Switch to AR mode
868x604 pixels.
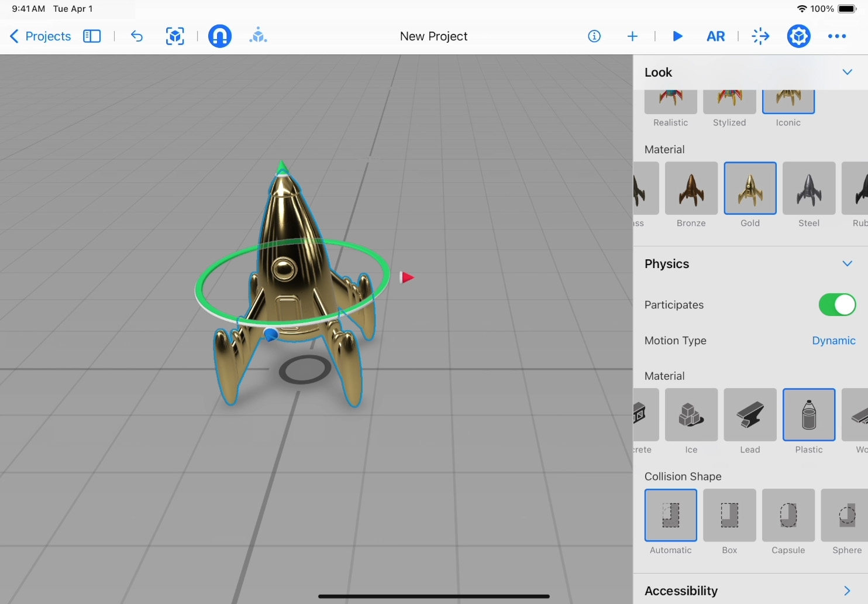pyautogui.click(x=715, y=36)
